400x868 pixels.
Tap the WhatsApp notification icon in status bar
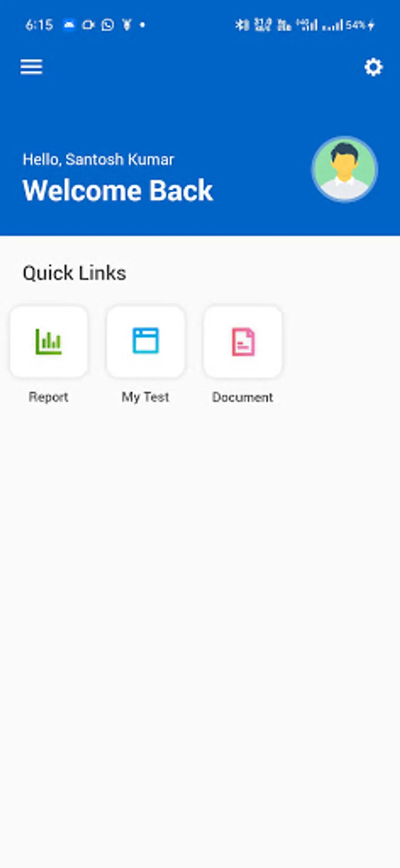click(108, 25)
